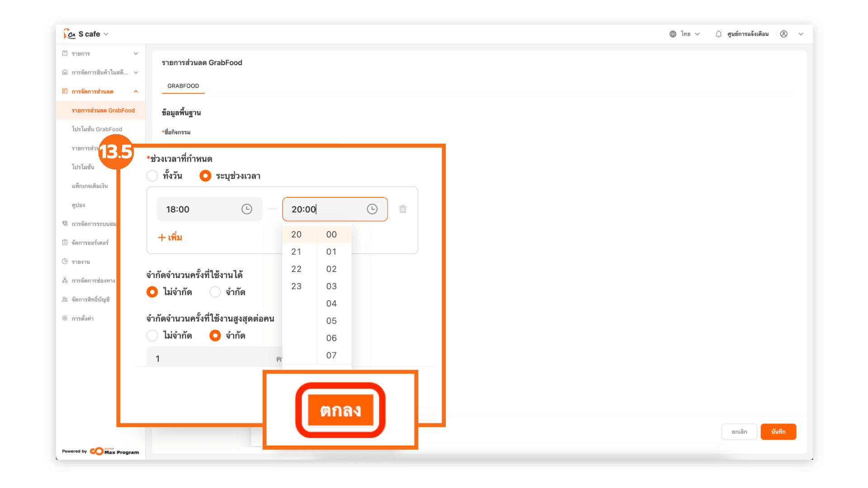Select the ทั้งวัน all-day radio button

[152, 176]
